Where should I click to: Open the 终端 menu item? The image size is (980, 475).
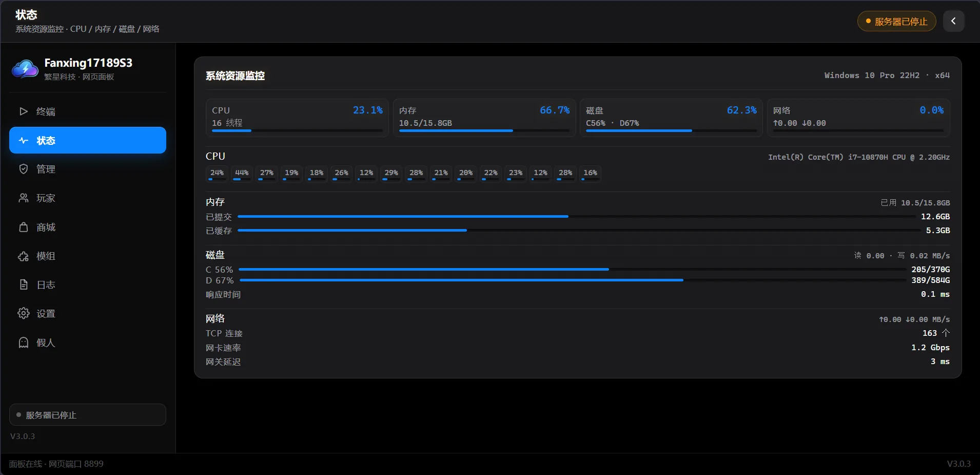[x=88, y=111]
